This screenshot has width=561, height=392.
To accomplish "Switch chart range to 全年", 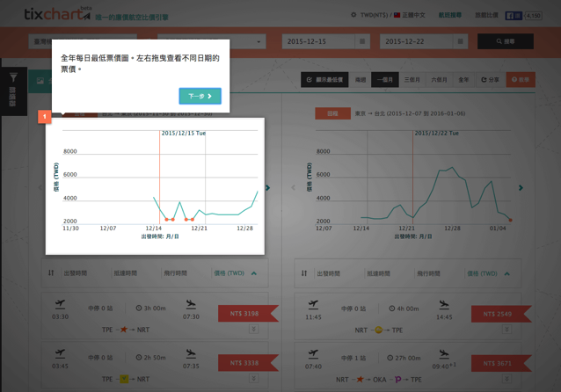I will pos(463,80).
